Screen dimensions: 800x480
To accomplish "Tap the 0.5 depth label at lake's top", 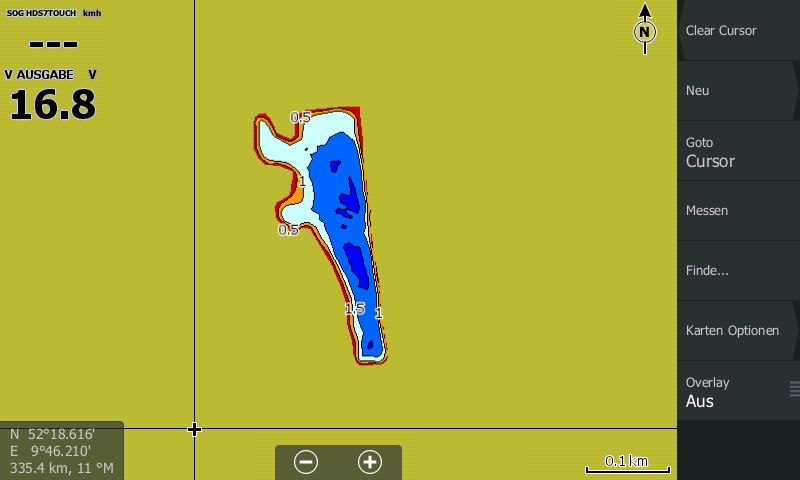I will (x=300, y=118).
